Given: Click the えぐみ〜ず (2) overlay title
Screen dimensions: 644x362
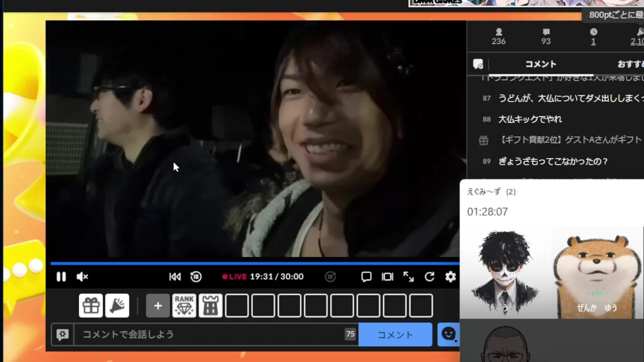Looking at the screenshot, I should (491, 192).
